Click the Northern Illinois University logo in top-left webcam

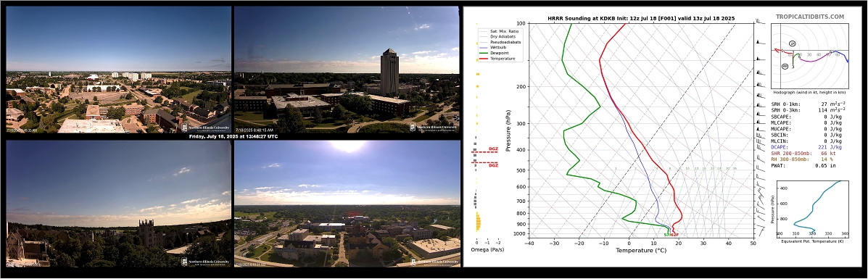pos(204,127)
